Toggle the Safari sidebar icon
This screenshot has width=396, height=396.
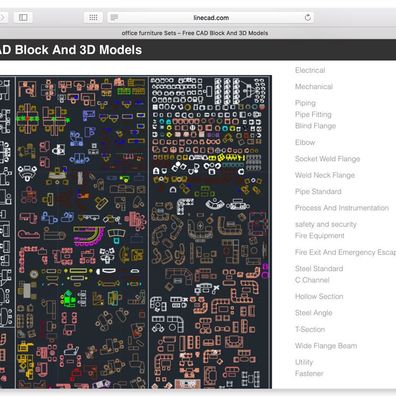[23, 17]
